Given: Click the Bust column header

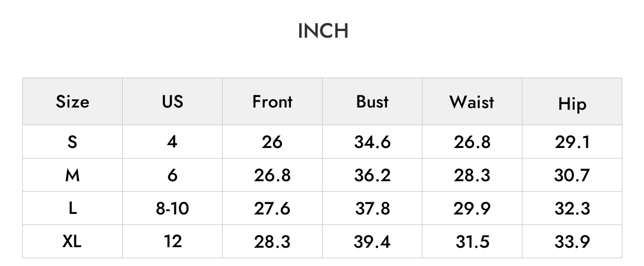Looking at the screenshot, I should click(372, 101).
